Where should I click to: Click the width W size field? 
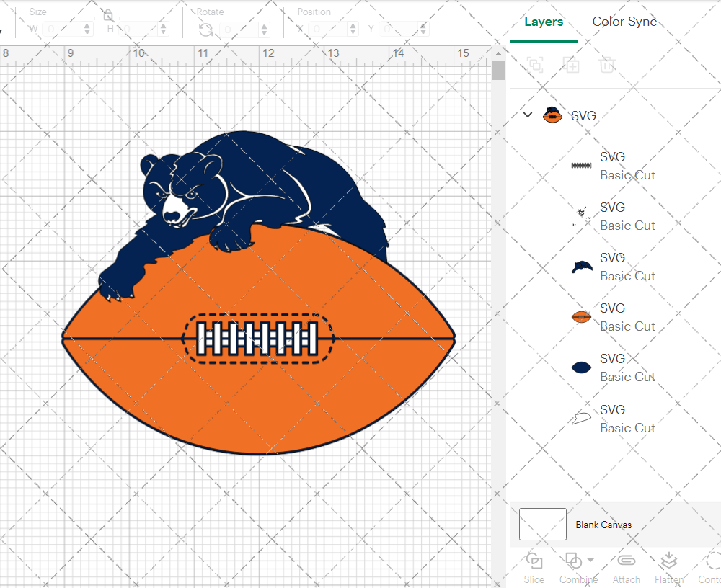pos(61,30)
